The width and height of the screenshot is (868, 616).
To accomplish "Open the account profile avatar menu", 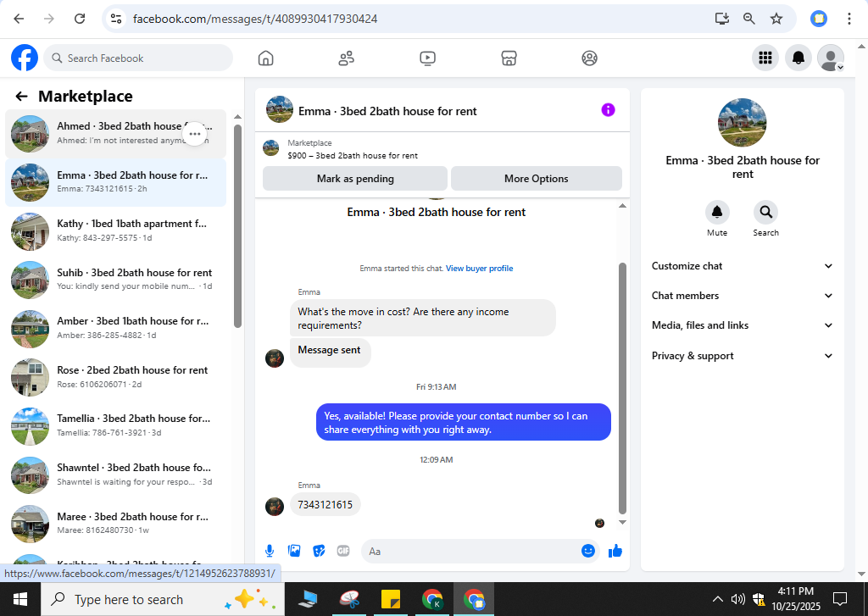I will click(831, 58).
